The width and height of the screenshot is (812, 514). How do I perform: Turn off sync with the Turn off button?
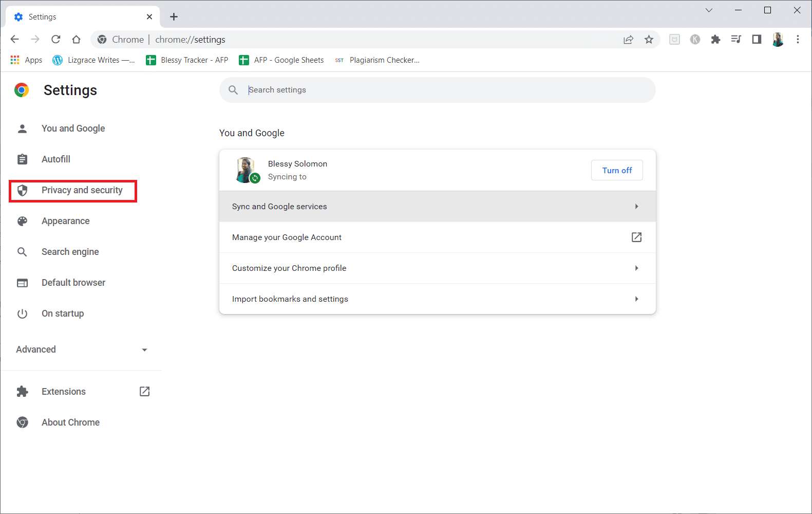pyautogui.click(x=617, y=170)
